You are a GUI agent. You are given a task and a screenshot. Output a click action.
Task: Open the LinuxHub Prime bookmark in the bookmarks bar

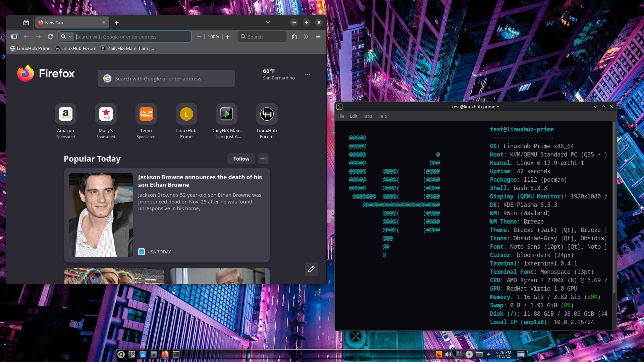tap(31, 48)
